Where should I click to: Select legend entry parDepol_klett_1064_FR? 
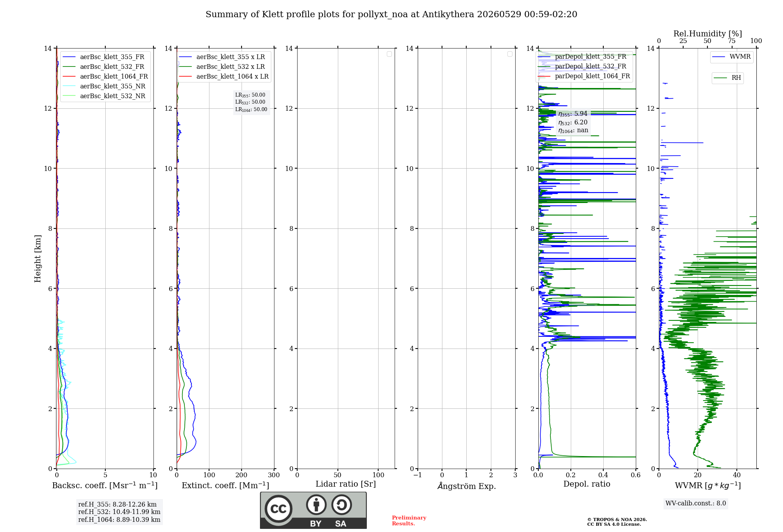592,76
